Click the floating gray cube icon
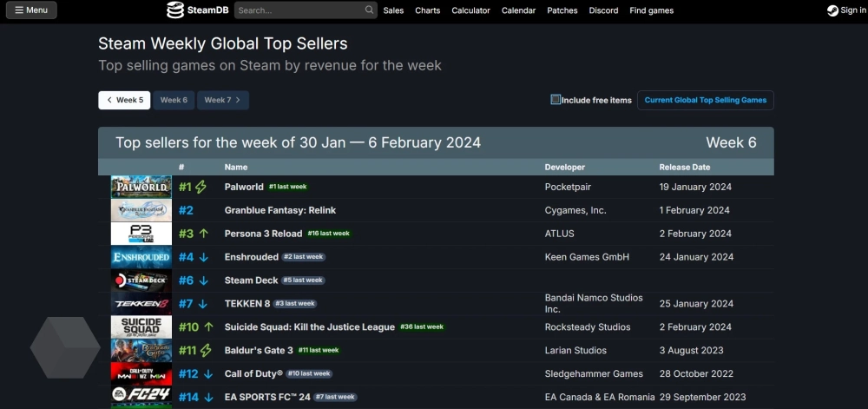 65,347
